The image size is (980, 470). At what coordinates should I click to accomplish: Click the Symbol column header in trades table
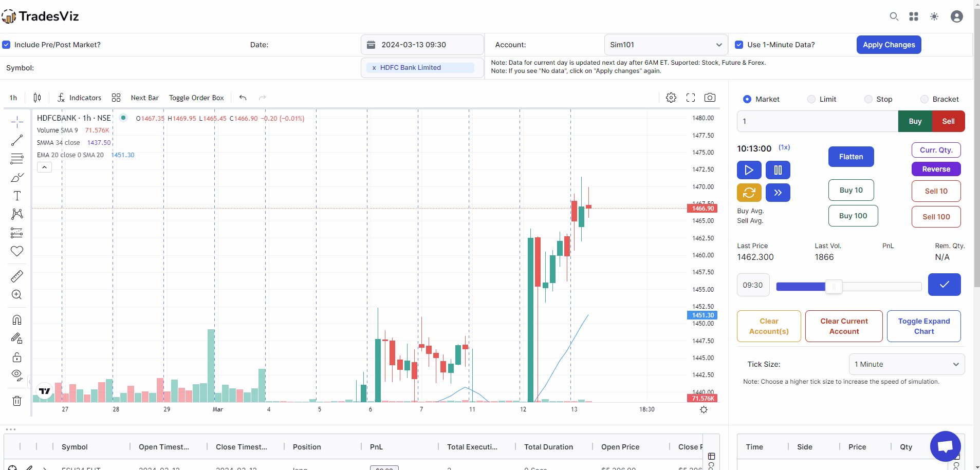[75, 447]
